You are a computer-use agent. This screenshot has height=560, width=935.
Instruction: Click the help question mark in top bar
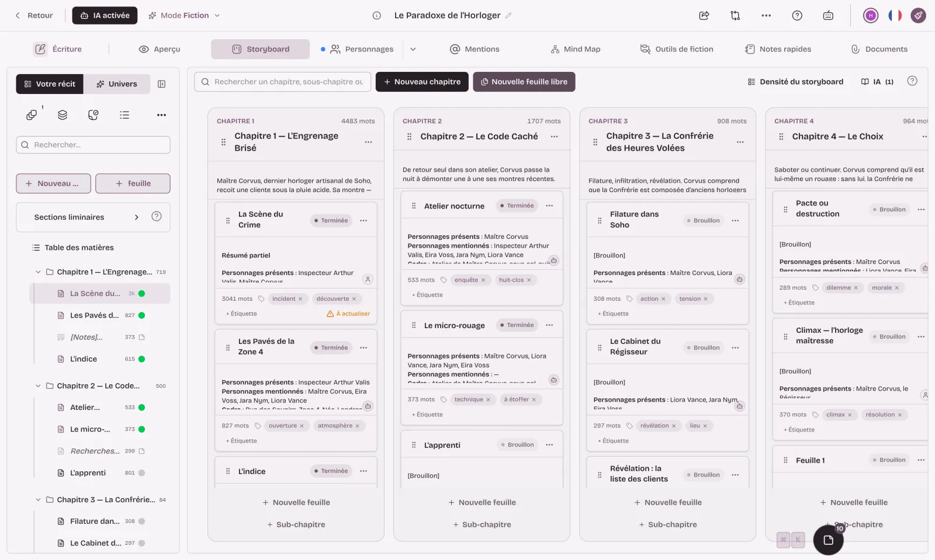click(797, 16)
